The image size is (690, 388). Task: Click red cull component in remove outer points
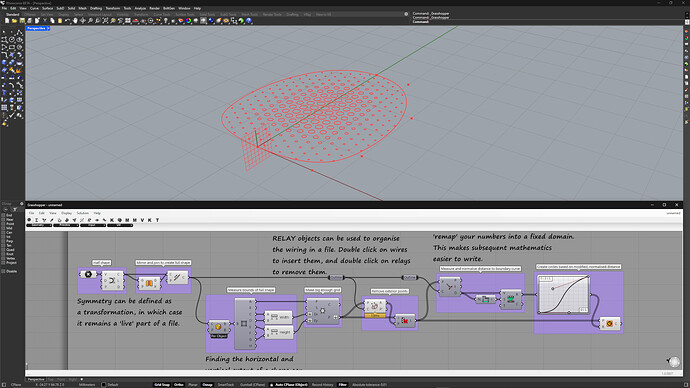click(x=405, y=321)
